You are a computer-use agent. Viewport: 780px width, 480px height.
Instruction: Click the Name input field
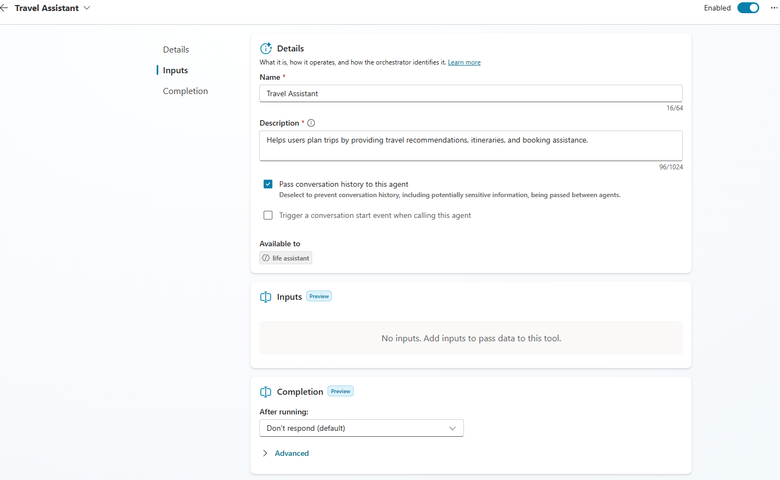(x=471, y=94)
